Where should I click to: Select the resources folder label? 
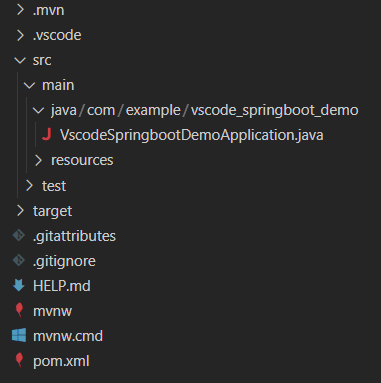82,161
